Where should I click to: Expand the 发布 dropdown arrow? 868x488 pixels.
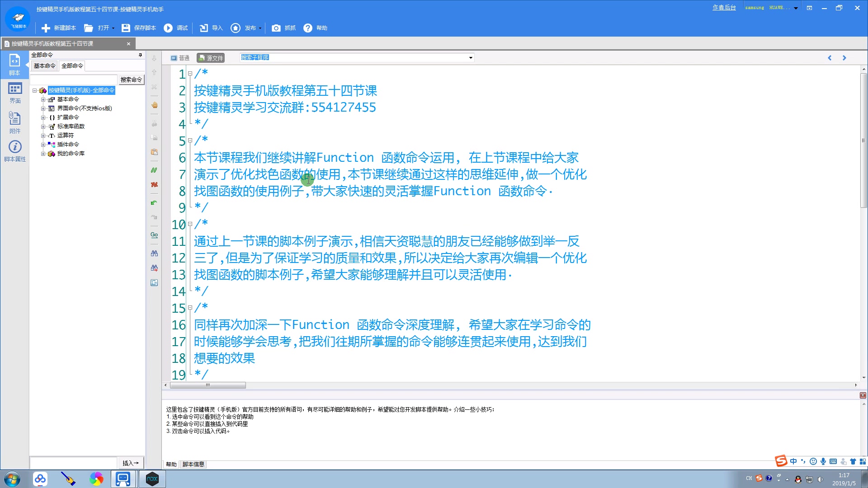(x=260, y=28)
